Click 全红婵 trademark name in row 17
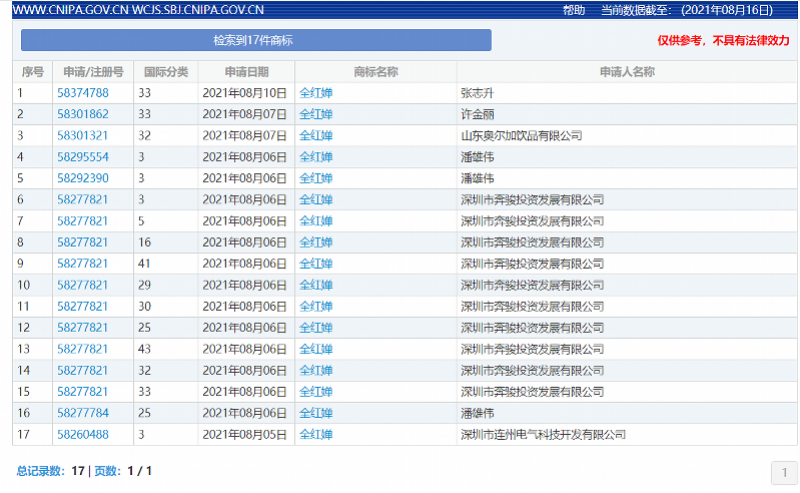The image size is (800, 493). click(316, 434)
